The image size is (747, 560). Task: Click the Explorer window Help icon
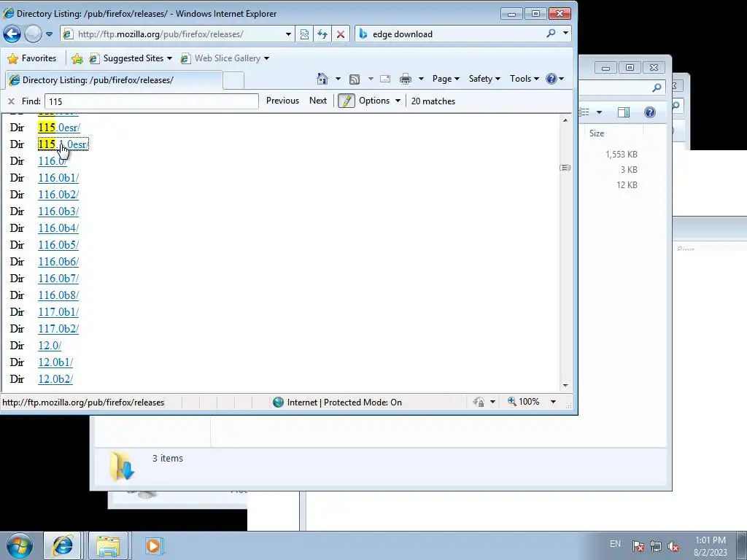click(650, 112)
